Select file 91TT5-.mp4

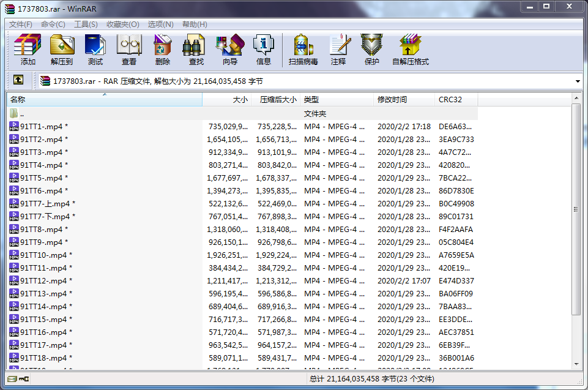pyautogui.click(x=44, y=178)
